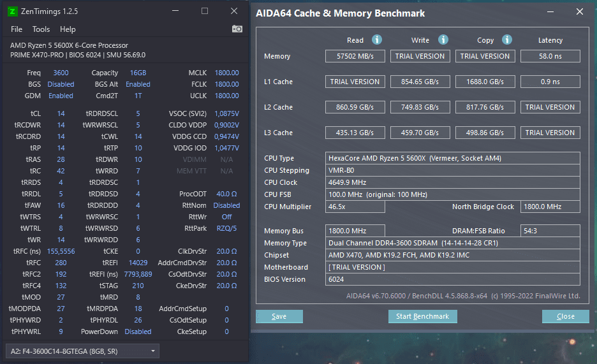Click the CPU Type HexaCore AMD Ryzen field
The height and width of the screenshot is (364, 597).
(453, 158)
